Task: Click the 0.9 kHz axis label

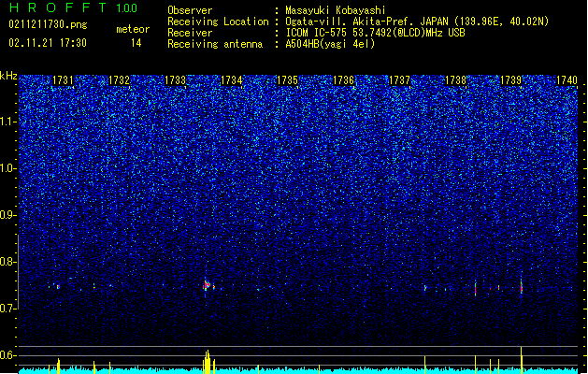Action: pos(7,215)
